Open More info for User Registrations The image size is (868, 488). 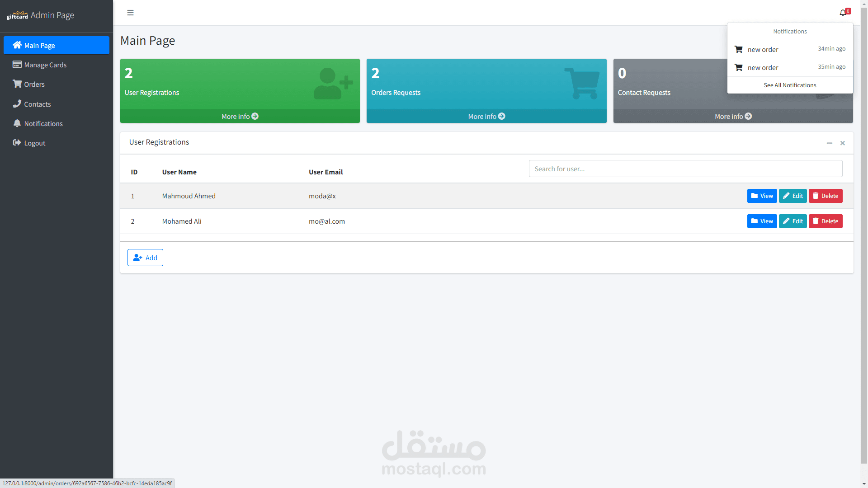240,116
